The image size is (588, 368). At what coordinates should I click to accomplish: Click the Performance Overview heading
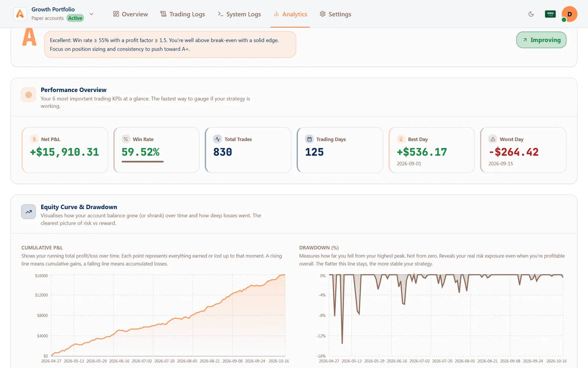click(73, 90)
